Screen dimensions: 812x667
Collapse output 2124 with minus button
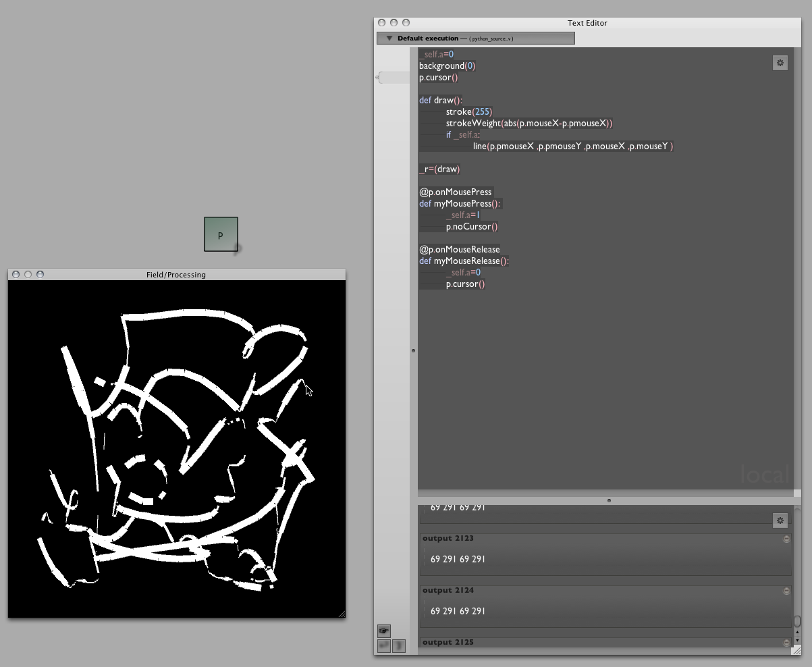click(x=786, y=591)
